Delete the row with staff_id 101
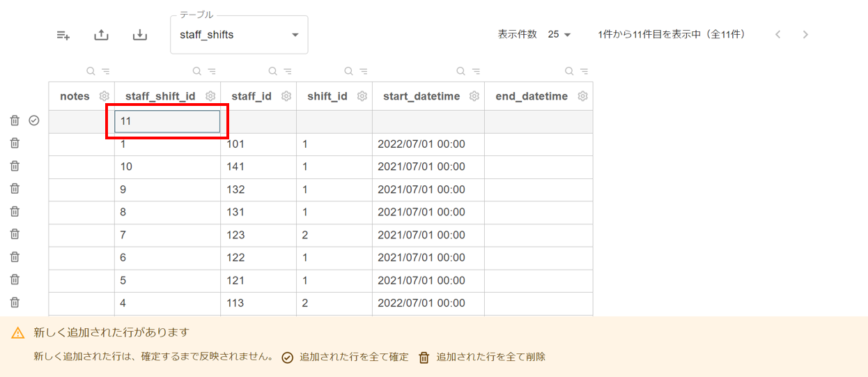868x377 pixels. coord(15,143)
